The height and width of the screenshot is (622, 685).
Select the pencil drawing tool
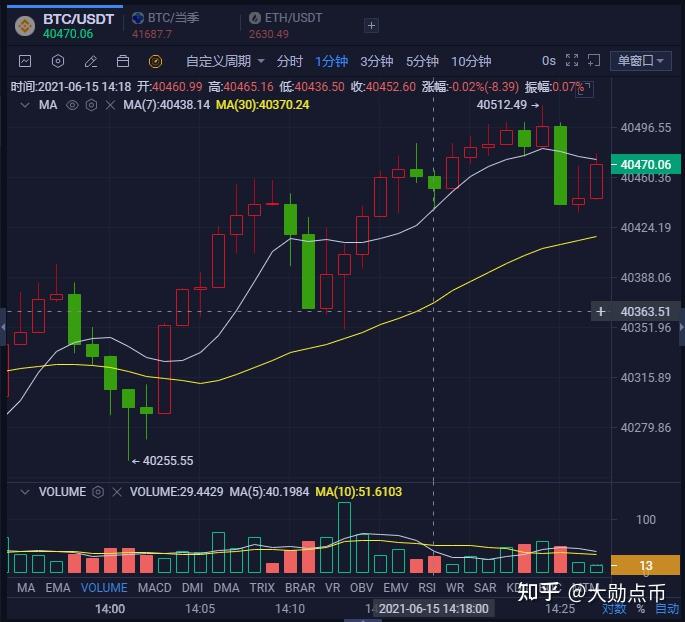(x=91, y=61)
